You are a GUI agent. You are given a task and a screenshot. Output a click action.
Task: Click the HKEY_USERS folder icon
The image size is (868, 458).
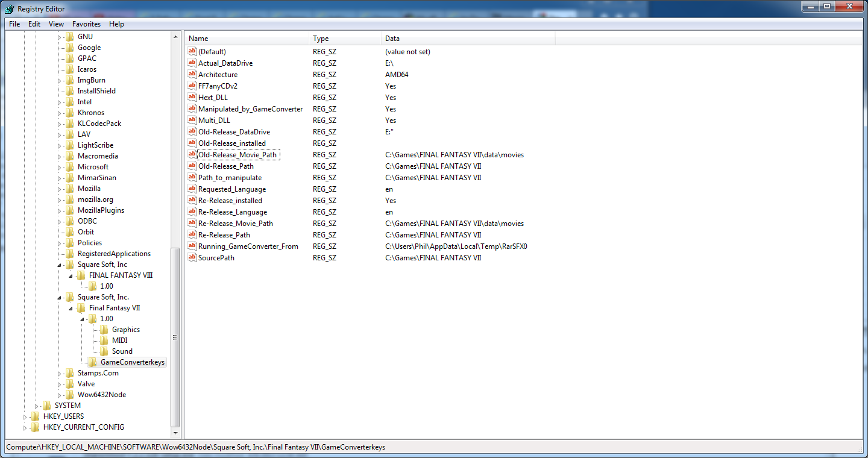pos(36,416)
